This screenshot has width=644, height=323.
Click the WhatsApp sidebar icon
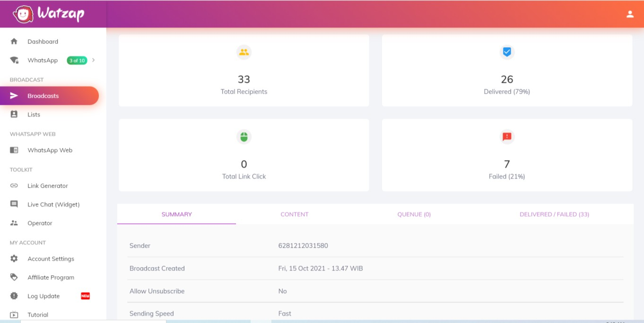(x=14, y=60)
